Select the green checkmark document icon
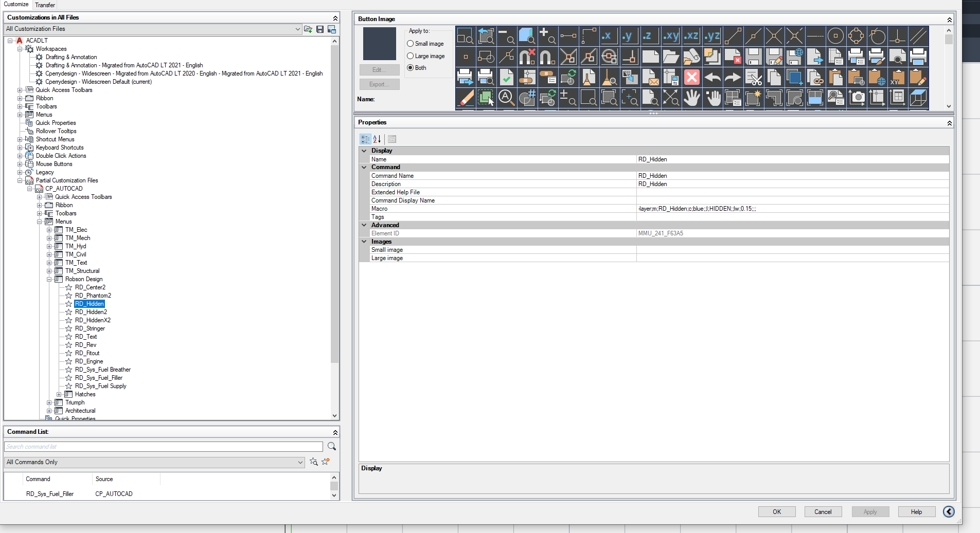980x533 pixels. tap(507, 77)
